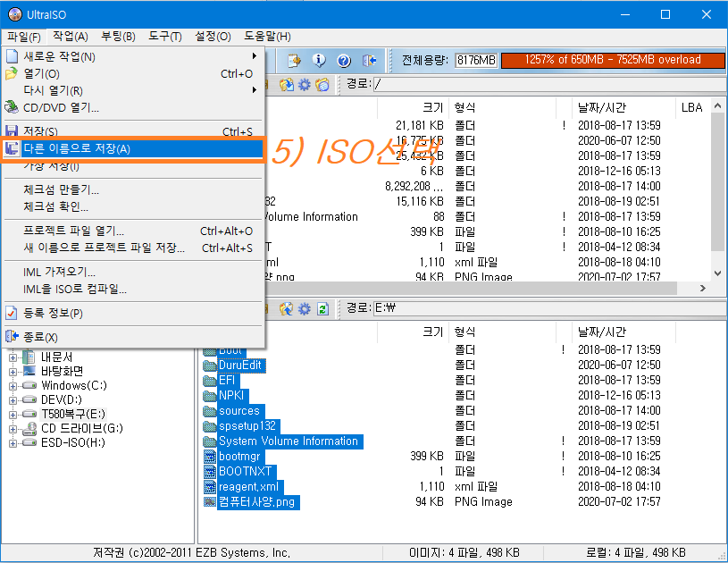
Task: Sort lower list by 날짜/시간 column header
Action: tap(623, 332)
